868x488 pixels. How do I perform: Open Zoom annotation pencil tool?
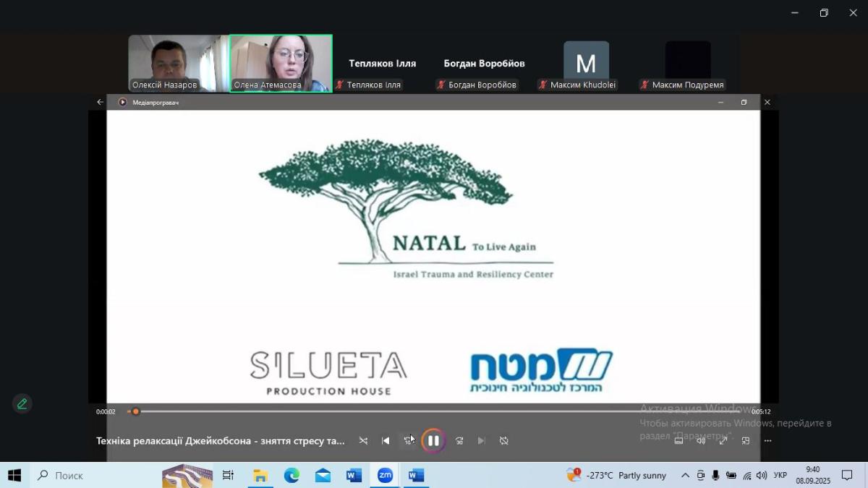click(x=22, y=403)
